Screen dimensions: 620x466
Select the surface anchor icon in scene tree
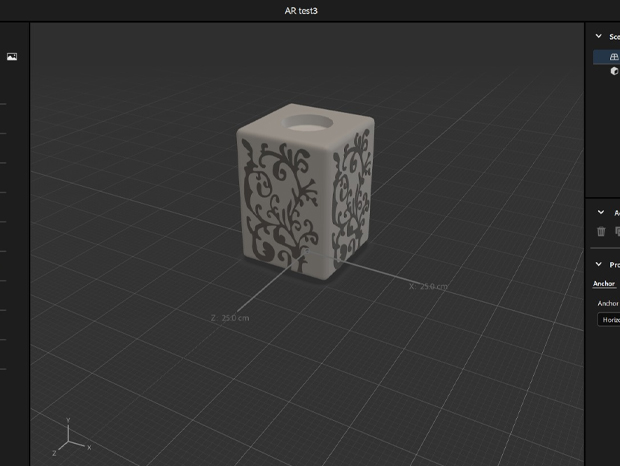click(614, 57)
